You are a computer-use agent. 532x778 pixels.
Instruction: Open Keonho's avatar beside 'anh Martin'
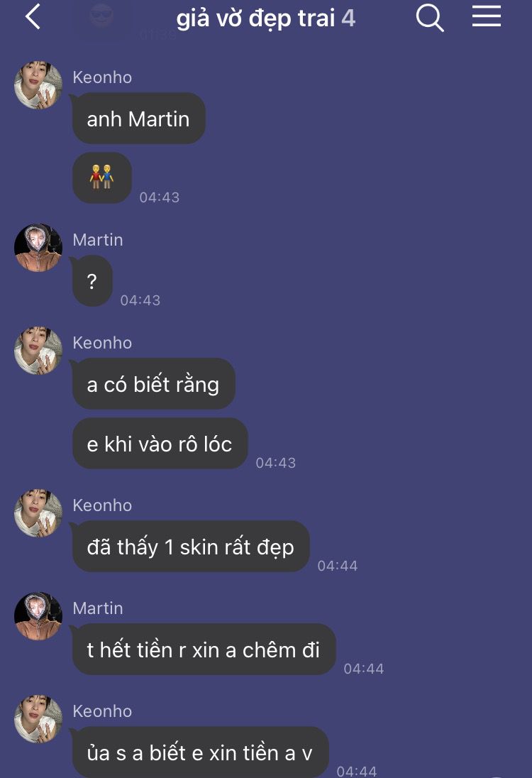pos(38,85)
